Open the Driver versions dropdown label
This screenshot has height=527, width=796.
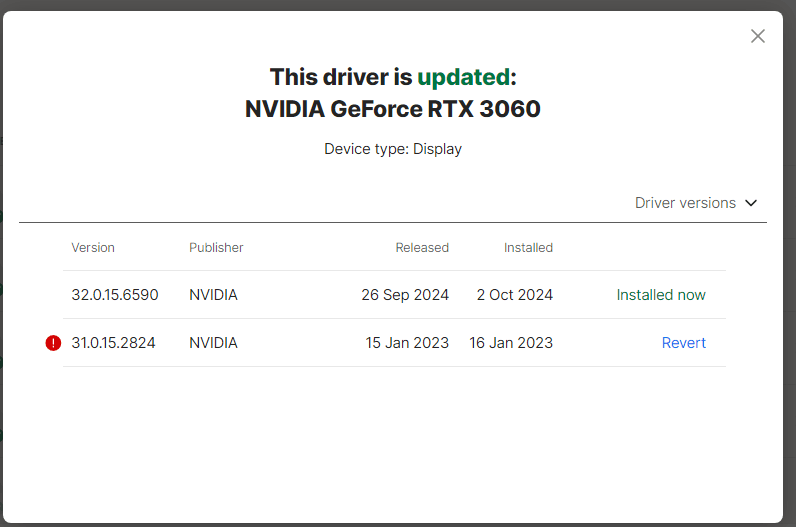(685, 203)
